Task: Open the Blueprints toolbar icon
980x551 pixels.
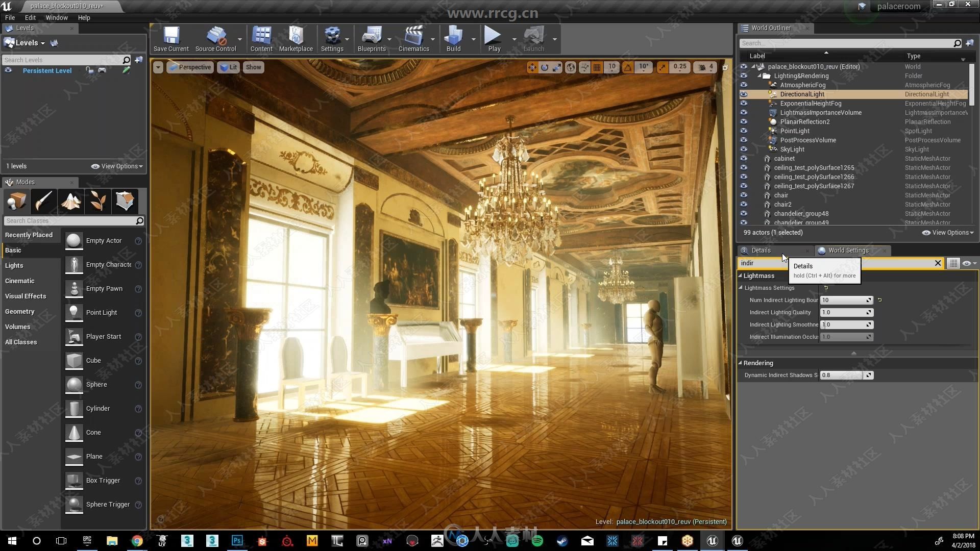Action: point(372,39)
